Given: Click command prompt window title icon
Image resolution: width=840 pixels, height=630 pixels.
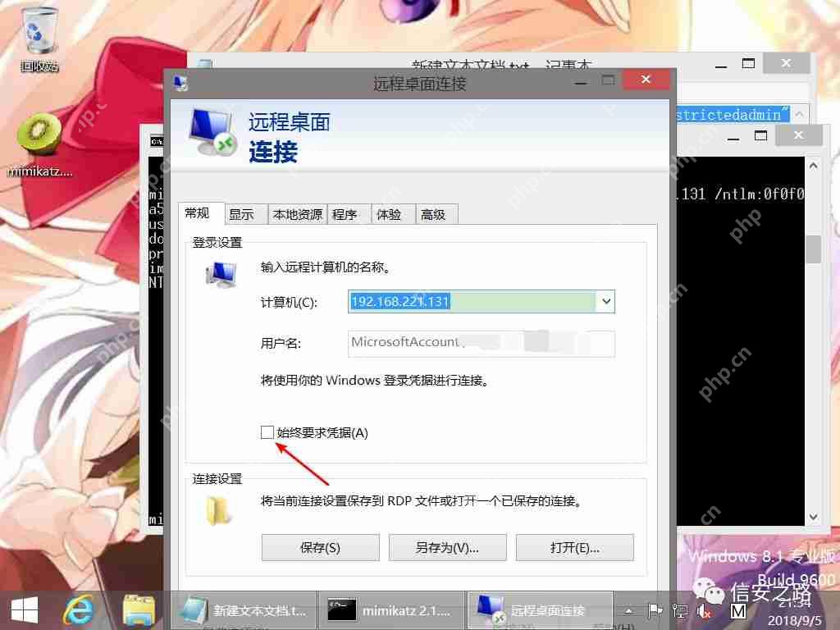Looking at the screenshot, I should coord(157,141).
